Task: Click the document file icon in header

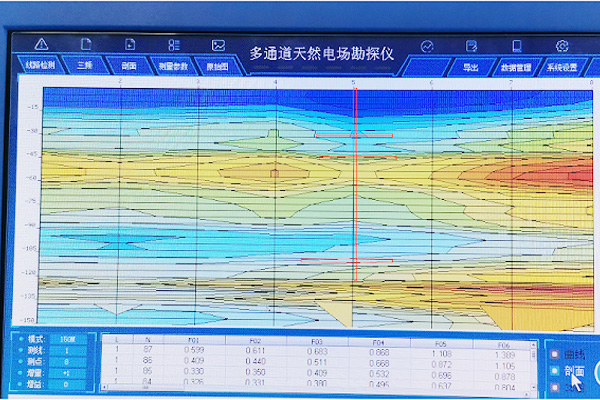Action: (x=86, y=45)
